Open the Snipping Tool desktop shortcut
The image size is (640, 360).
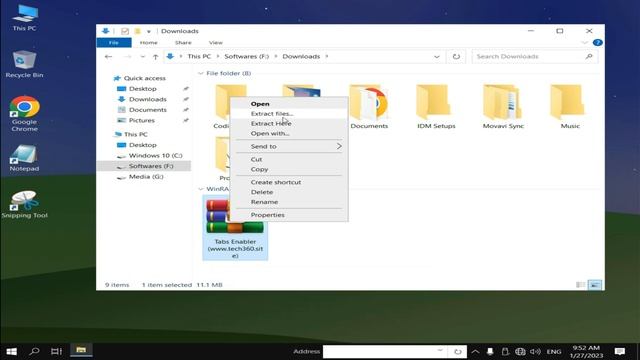click(24, 204)
